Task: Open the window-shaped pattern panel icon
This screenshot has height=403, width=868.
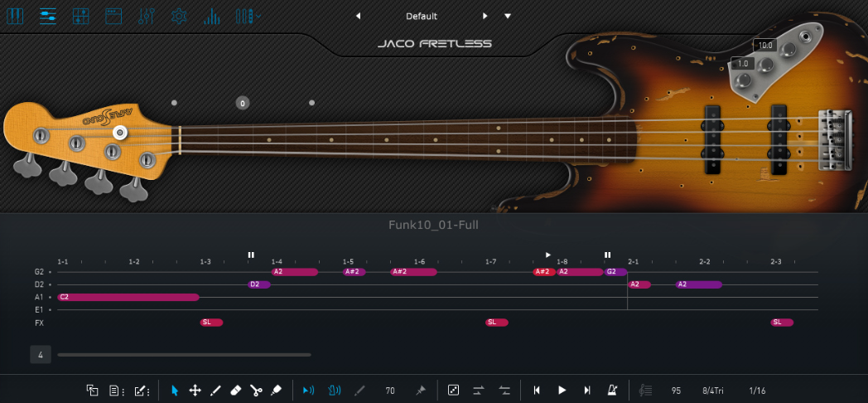Action: (x=113, y=16)
